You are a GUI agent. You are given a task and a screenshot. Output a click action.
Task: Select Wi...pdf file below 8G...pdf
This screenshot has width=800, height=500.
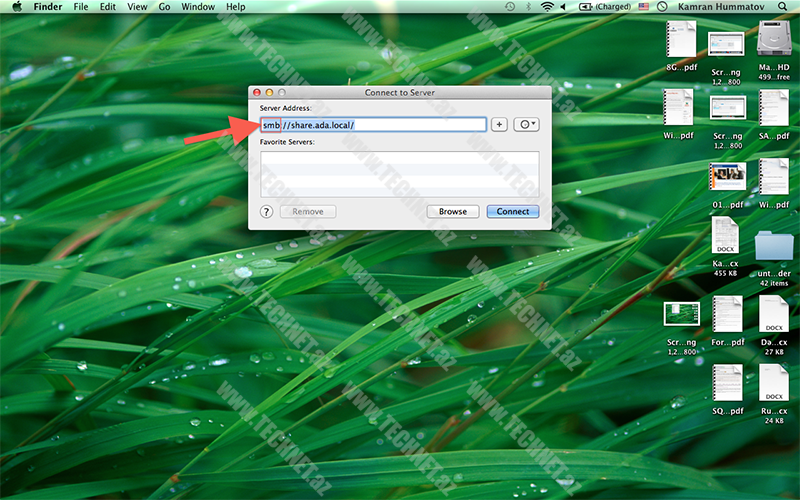678,108
